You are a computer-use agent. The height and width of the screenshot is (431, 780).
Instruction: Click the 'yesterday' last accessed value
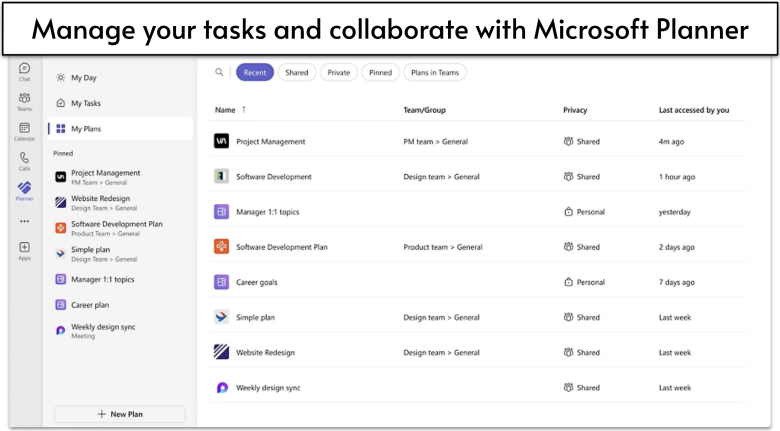click(675, 212)
